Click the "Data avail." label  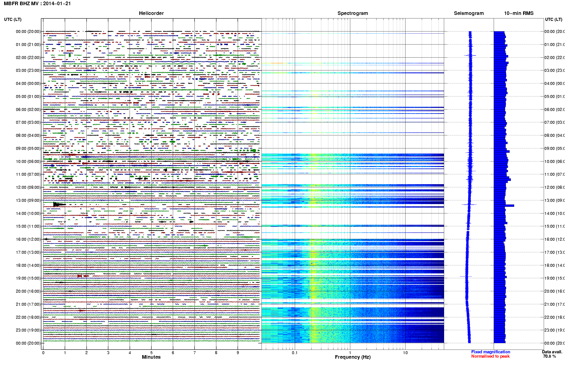[552, 352]
